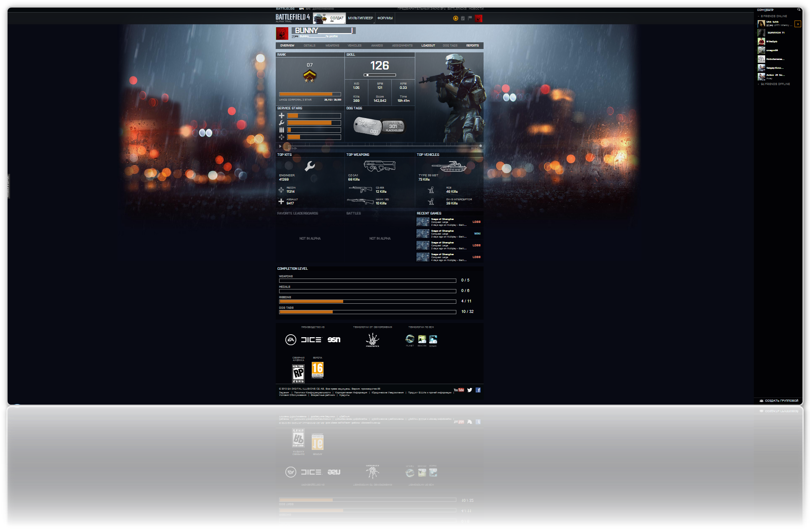
Task: Click the Type 99 MBT tank image
Action: click(x=449, y=166)
